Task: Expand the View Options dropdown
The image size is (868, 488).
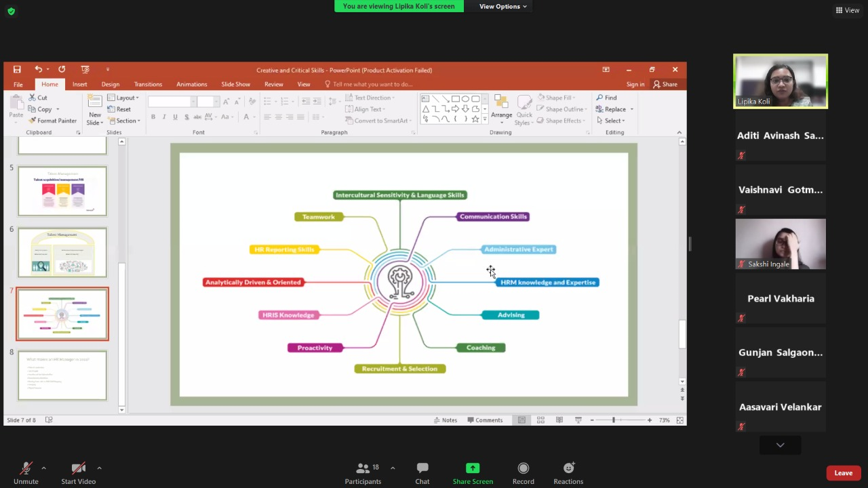Action: tap(502, 7)
